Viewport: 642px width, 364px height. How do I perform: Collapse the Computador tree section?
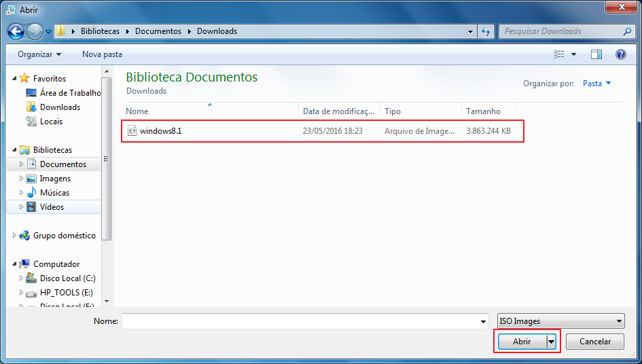point(15,264)
